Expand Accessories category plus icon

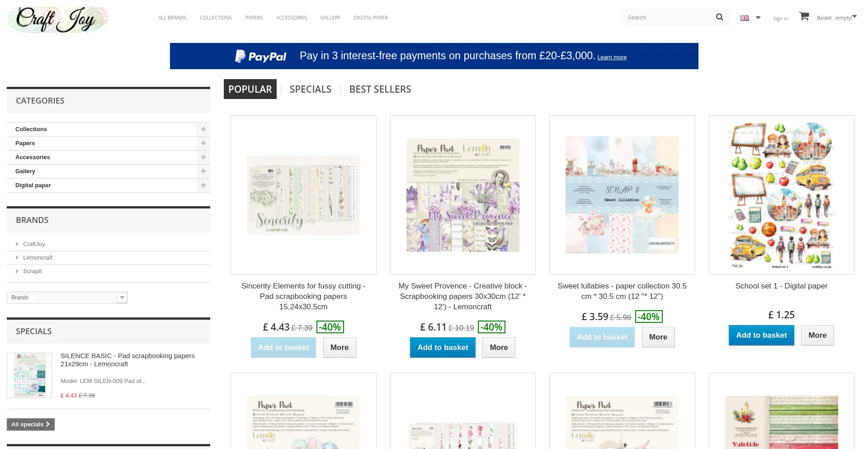(x=203, y=157)
